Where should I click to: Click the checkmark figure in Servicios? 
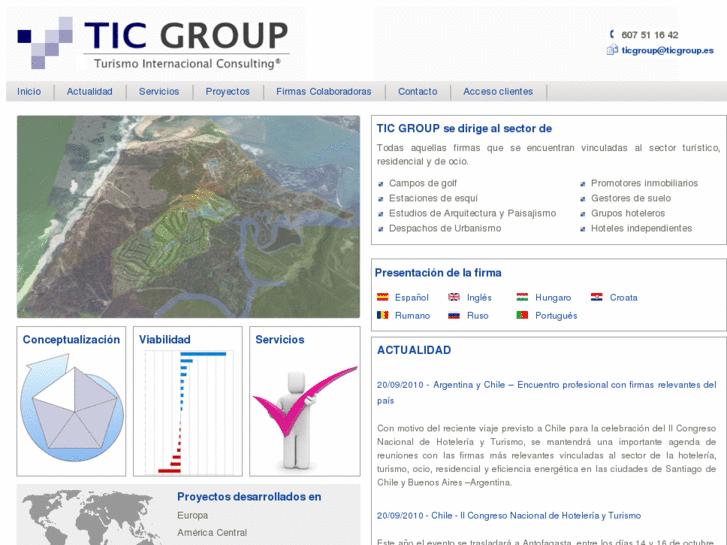304,417
